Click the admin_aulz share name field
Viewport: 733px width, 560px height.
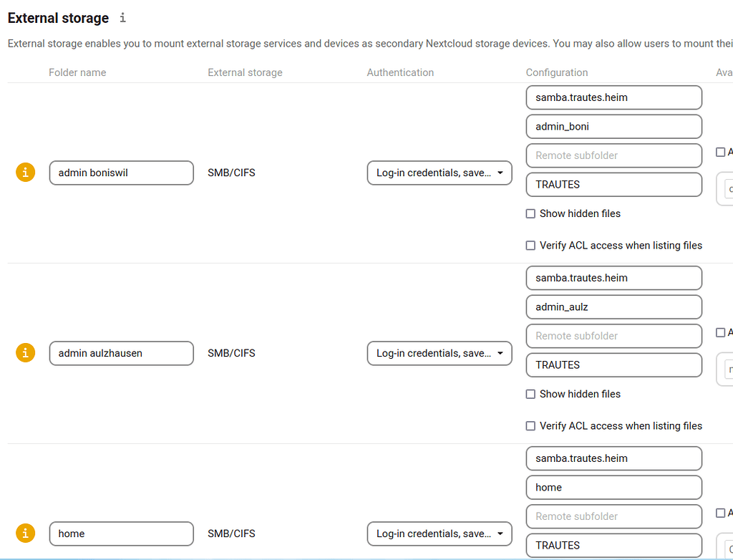point(613,306)
